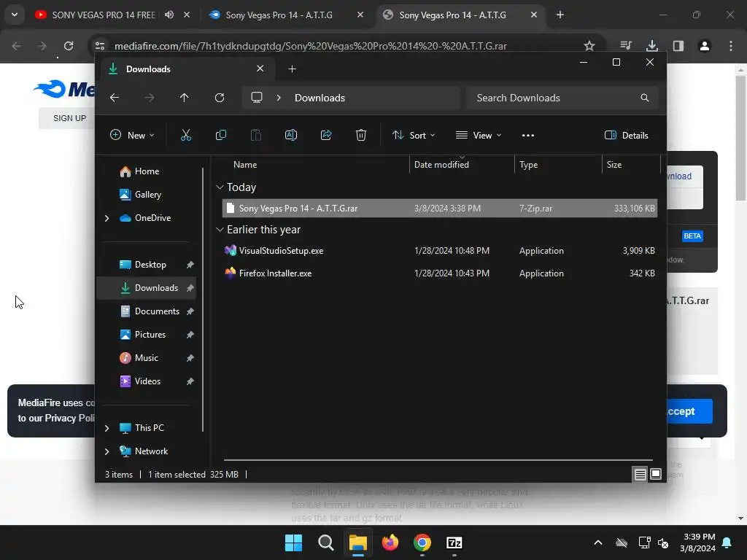Collapse the Today group

click(220, 187)
